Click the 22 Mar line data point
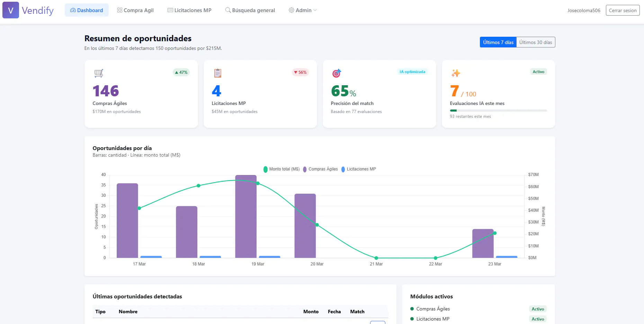Screen dimensions: 644x324 point(436,258)
